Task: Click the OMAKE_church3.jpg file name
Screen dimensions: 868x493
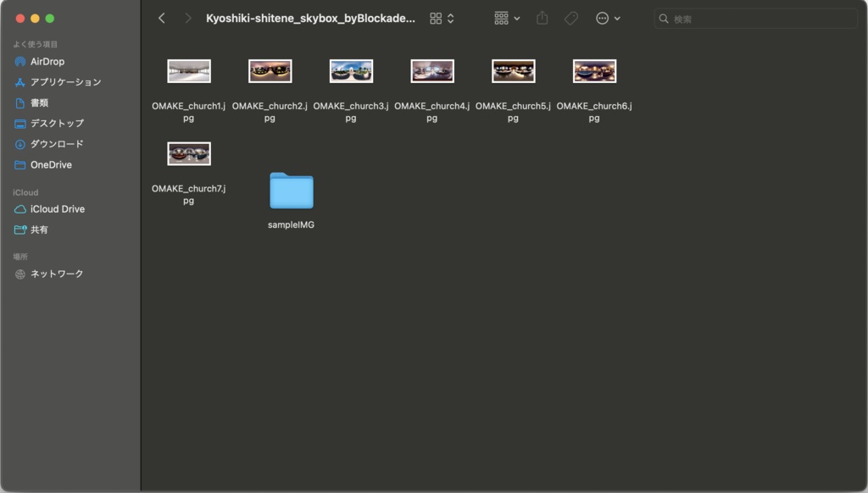Action: pos(351,112)
